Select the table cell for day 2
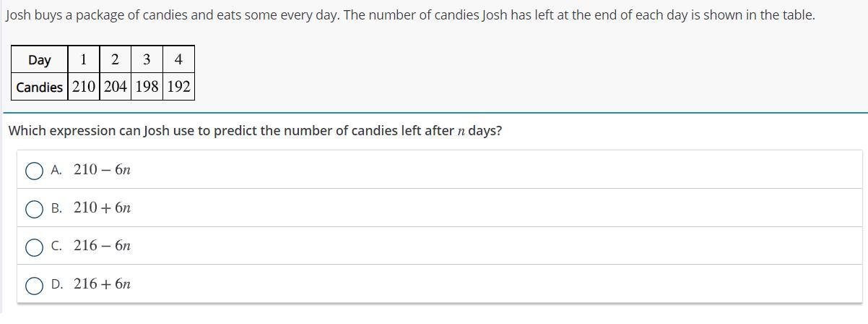The height and width of the screenshot is (324, 868). click(115, 60)
